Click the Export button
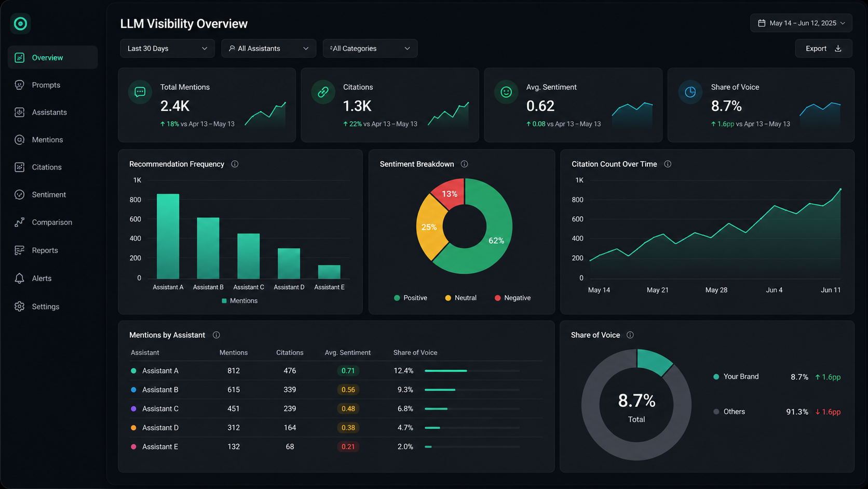The height and width of the screenshot is (489, 868). pos(823,48)
